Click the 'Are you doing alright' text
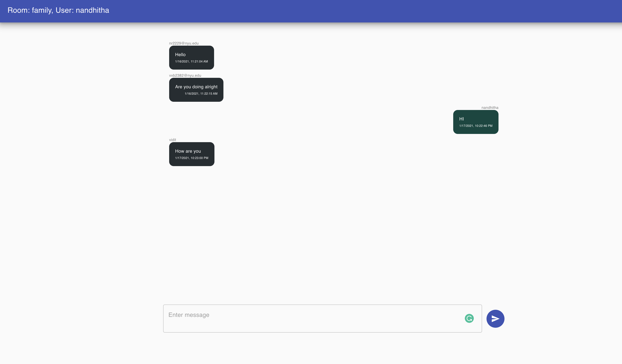622x364 pixels. click(x=196, y=87)
